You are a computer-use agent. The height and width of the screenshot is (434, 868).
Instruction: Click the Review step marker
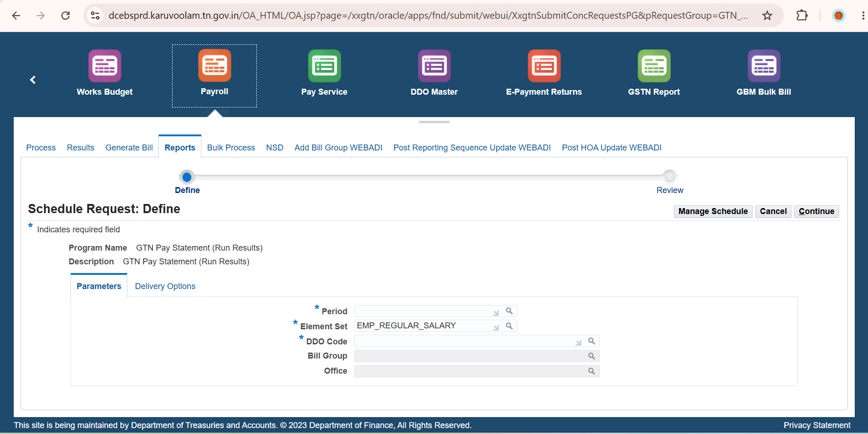(x=670, y=177)
